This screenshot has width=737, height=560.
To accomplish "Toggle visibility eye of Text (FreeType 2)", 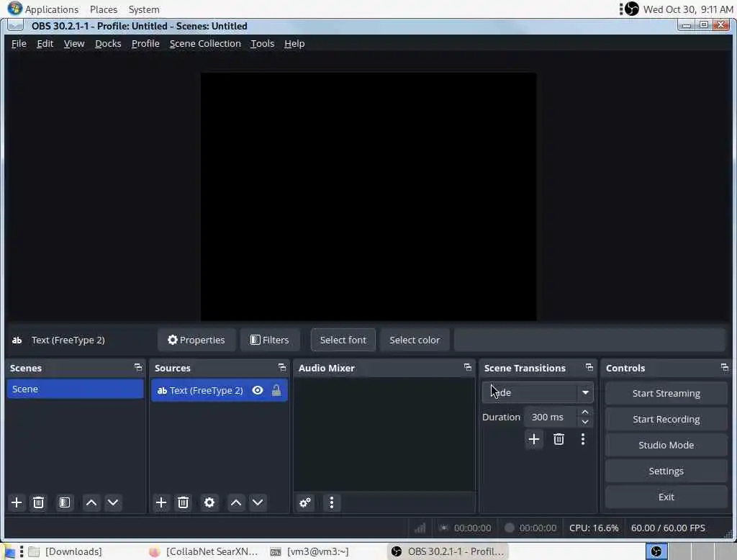I will point(258,390).
